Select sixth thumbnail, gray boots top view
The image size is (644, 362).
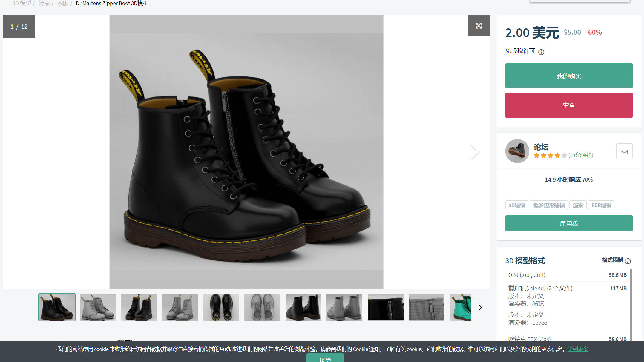click(x=262, y=307)
